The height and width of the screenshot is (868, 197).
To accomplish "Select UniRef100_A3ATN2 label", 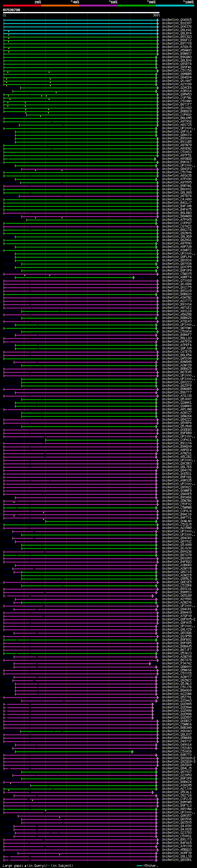I will pos(176,297).
